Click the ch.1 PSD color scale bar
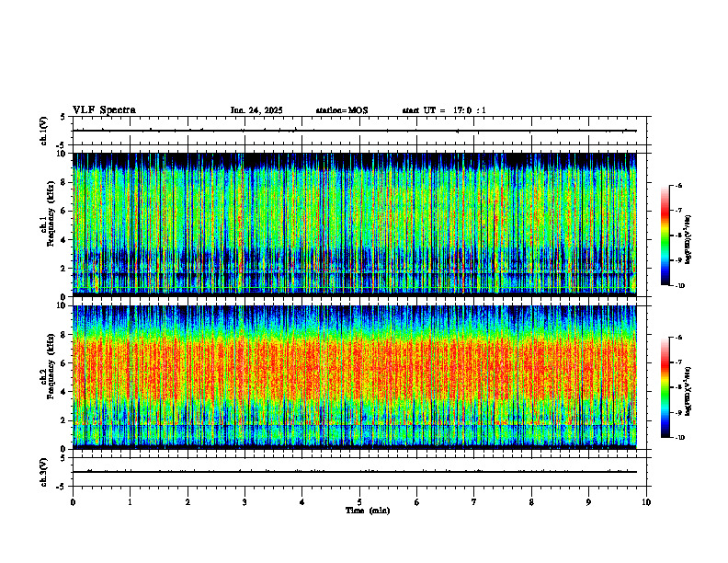The height and width of the screenshot is (563, 728). [665, 236]
